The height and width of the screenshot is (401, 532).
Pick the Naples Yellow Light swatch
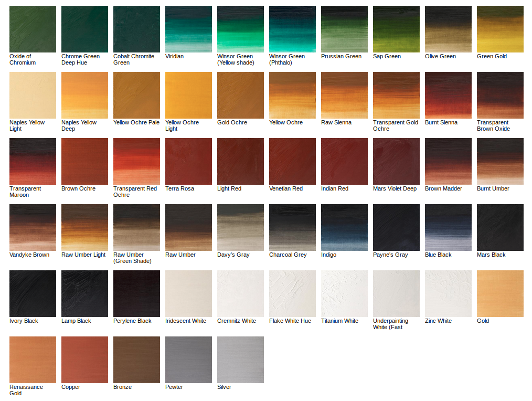click(x=33, y=95)
